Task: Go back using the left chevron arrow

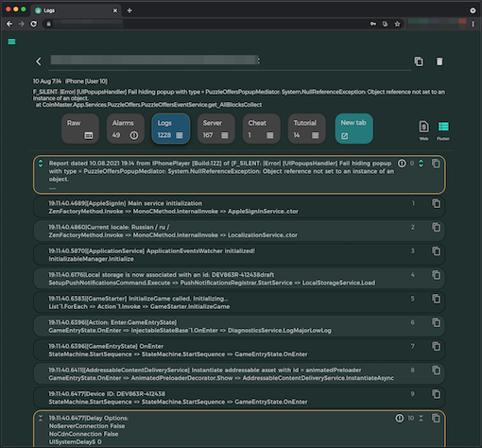Action: pyautogui.click(x=39, y=61)
